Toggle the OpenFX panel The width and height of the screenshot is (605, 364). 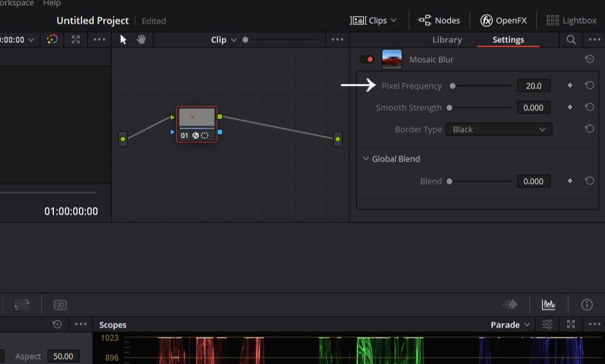[x=503, y=21]
